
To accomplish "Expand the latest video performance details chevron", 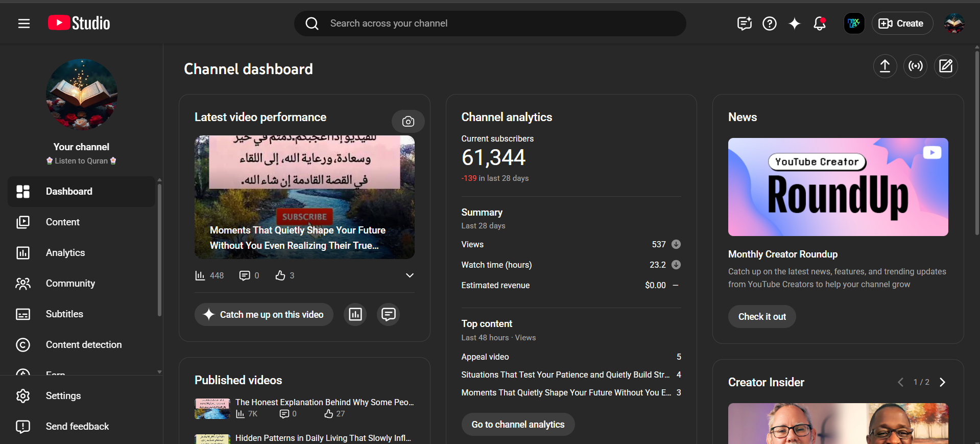I will 410,275.
